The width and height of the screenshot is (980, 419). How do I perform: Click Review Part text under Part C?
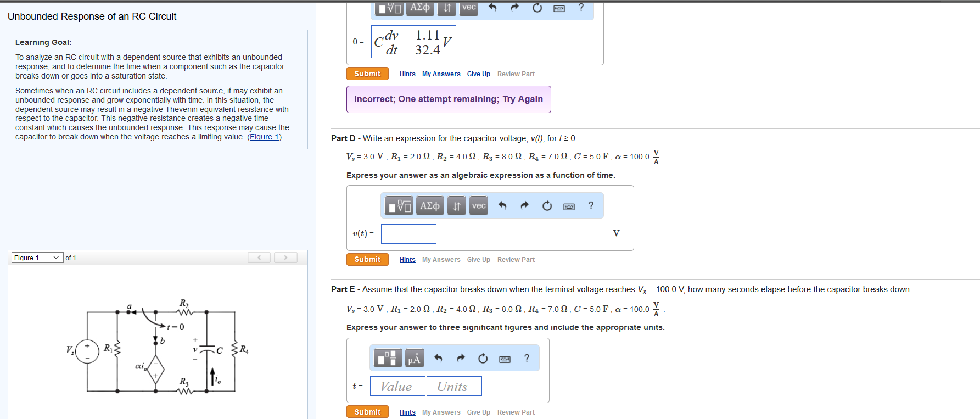point(516,74)
